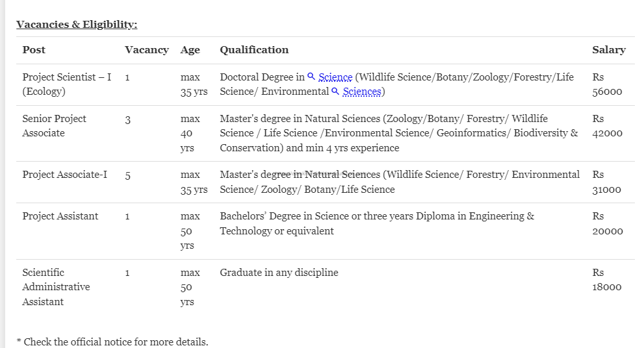Click the "Rs 56000" salary cell
Screen dimensions: 644x348
point(607,84)
